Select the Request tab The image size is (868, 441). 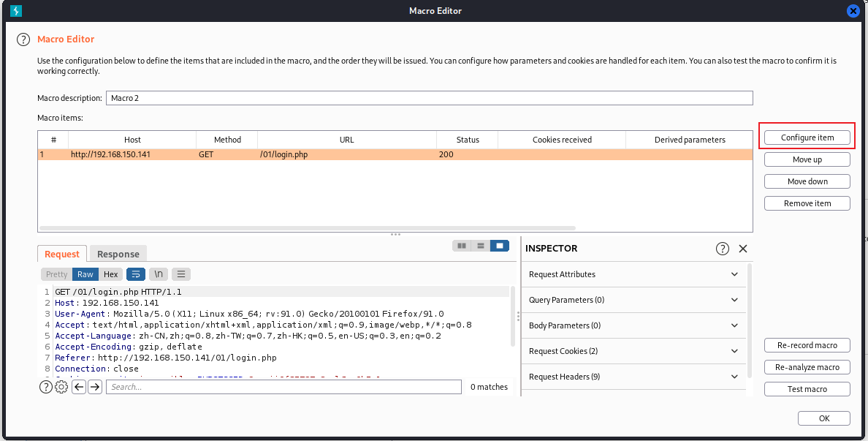pyautogui.click(x=62, y=254)
